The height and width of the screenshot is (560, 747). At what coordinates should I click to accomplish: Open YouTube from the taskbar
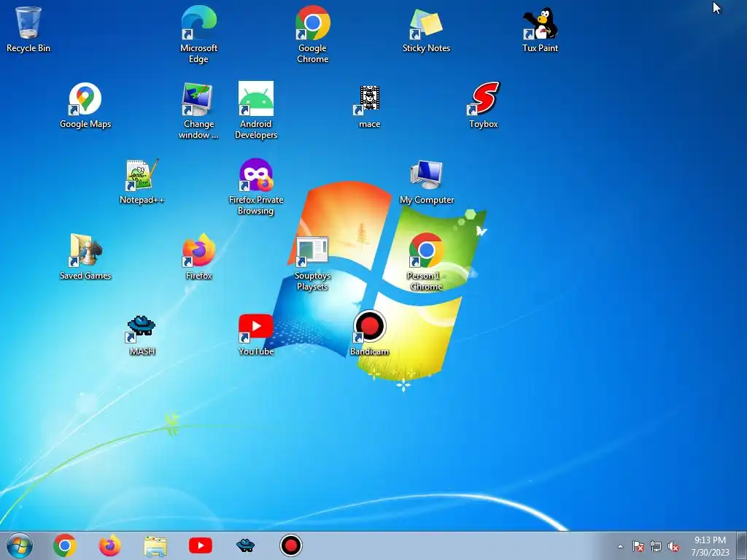click(201, 545)
